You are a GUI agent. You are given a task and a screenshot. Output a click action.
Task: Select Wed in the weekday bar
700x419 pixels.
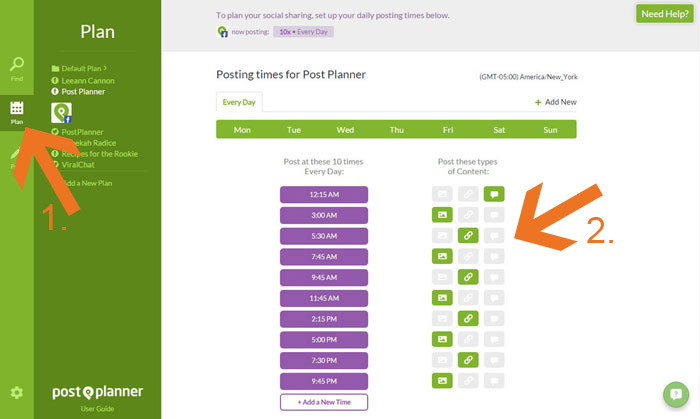[345, 130]
